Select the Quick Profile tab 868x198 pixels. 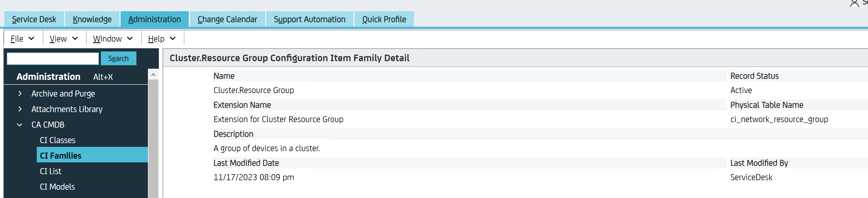coord(384,20)
